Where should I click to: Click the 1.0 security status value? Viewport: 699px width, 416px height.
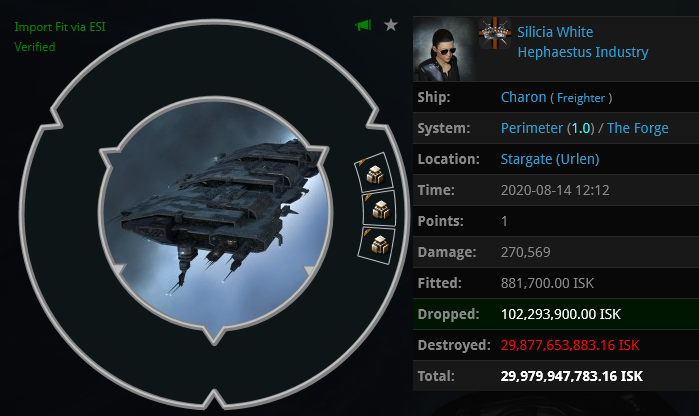point(580,128)
